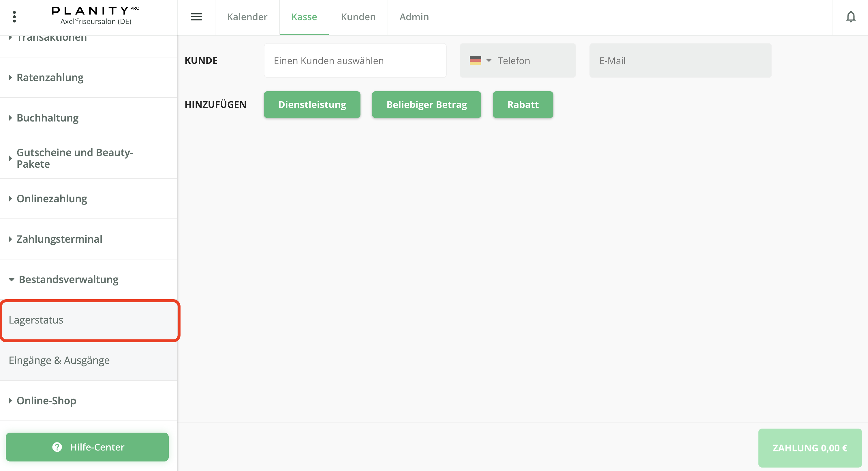Expand the Online-Shop section

(46, 401)
